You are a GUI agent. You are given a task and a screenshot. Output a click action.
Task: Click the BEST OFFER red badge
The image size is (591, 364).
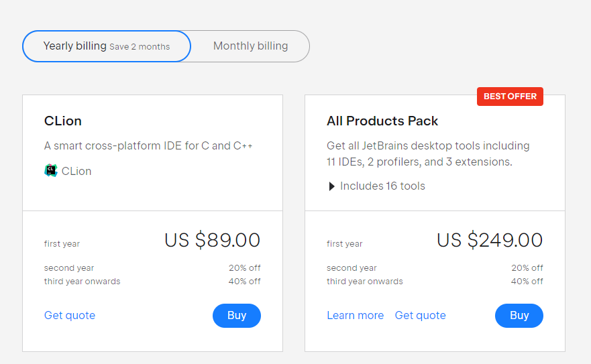510,97
